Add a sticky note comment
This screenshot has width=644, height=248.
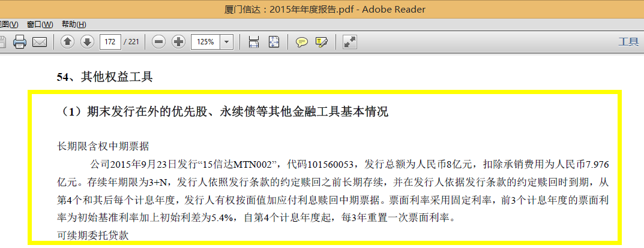tap(302, 42)
